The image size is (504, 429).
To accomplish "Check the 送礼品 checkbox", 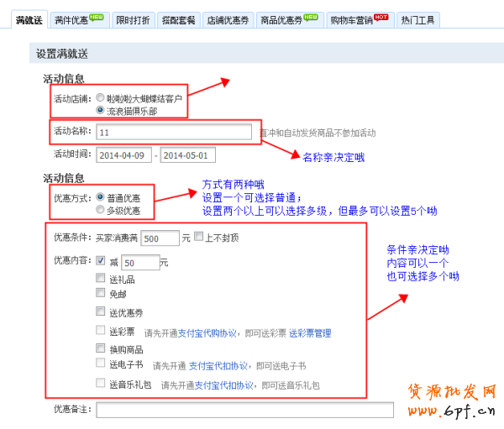I will (x=101, y=279).
